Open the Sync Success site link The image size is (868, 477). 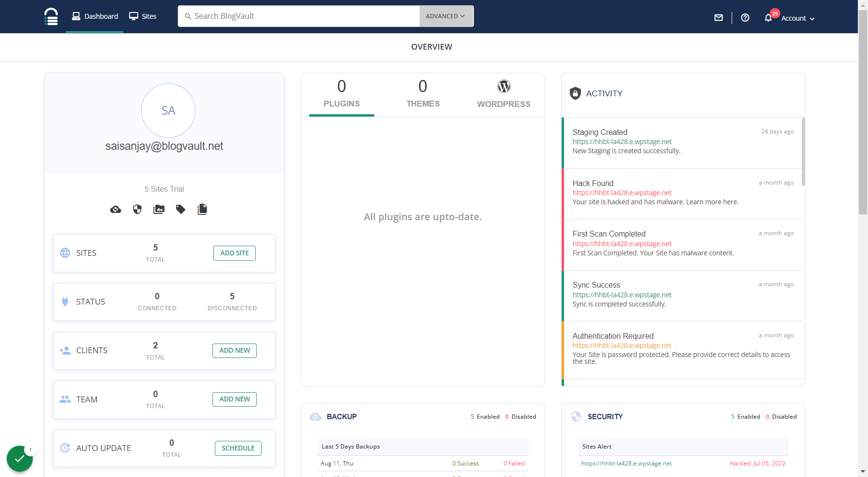(622, 295)
